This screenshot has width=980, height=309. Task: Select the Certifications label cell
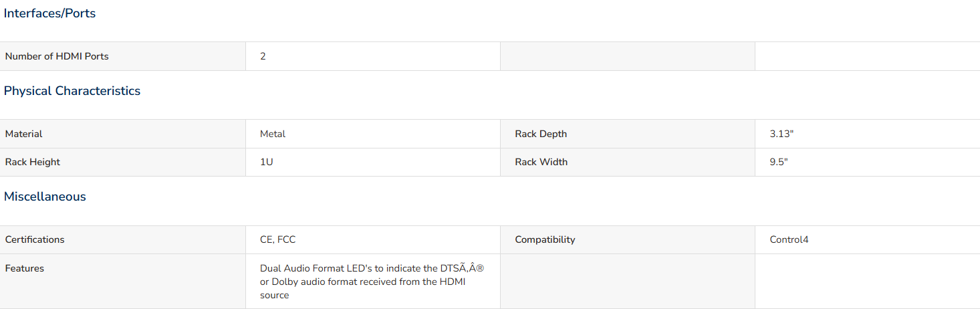click(123, 239)
